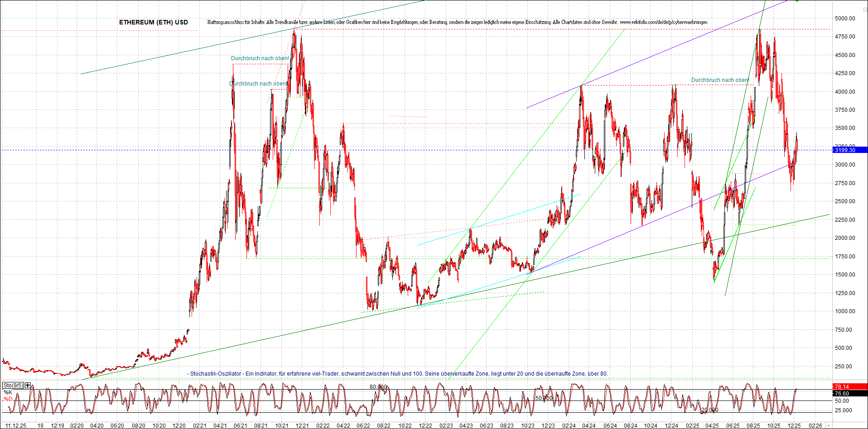The width and height of the screenshot is (868, 429).
Task: Click the red %D line legend label
Action: pyautogui.click(x=8, y=399)
